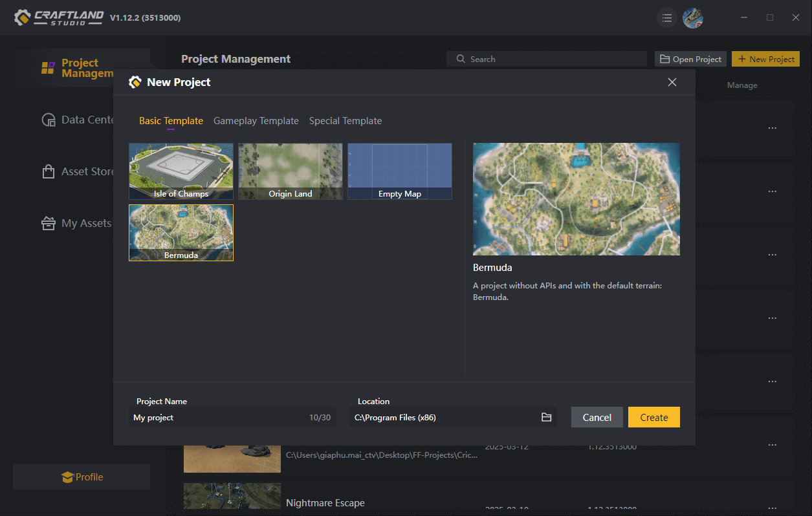Close the New Project dialog

672,82
